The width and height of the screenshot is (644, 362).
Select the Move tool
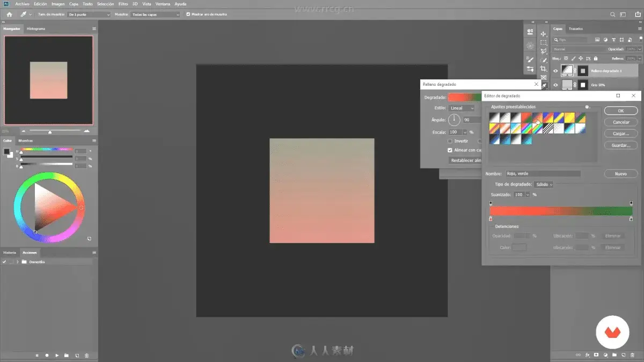[543, 33]
